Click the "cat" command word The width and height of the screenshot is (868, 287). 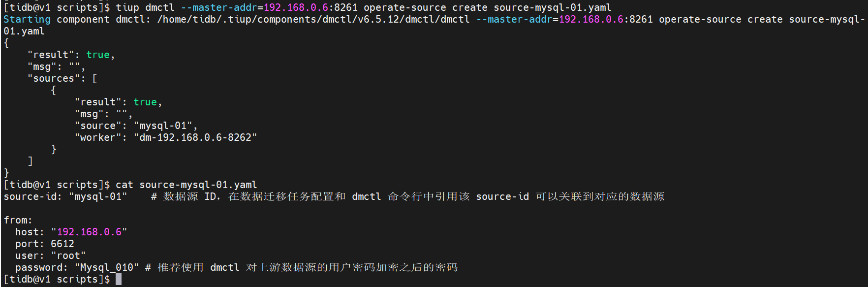pyautogui.click(x=124, y=185)
